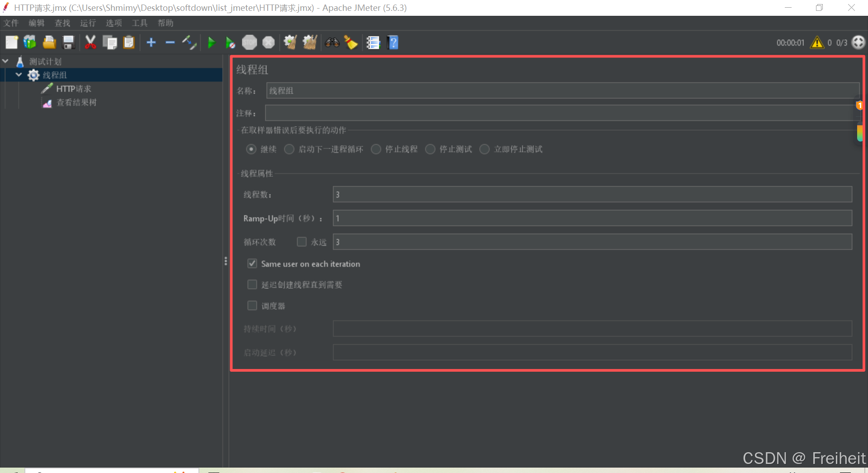Click the warning triangle log icon
This screenshot has height=473, width=868.
[x=817, y=43]
